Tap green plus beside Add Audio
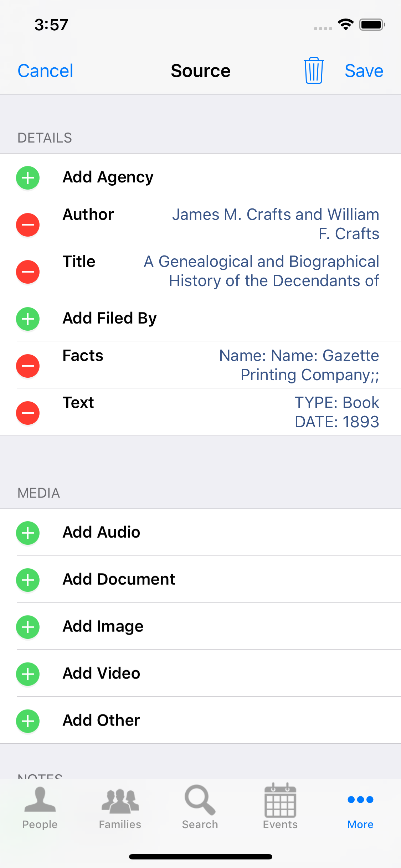Viewport: 401px width, 868px height. (28, 533)
